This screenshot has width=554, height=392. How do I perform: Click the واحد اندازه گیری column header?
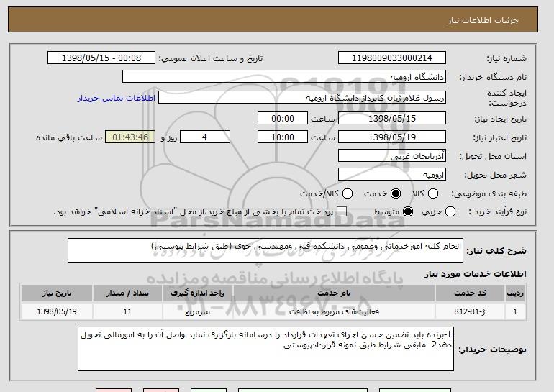(x=198, y=293)
